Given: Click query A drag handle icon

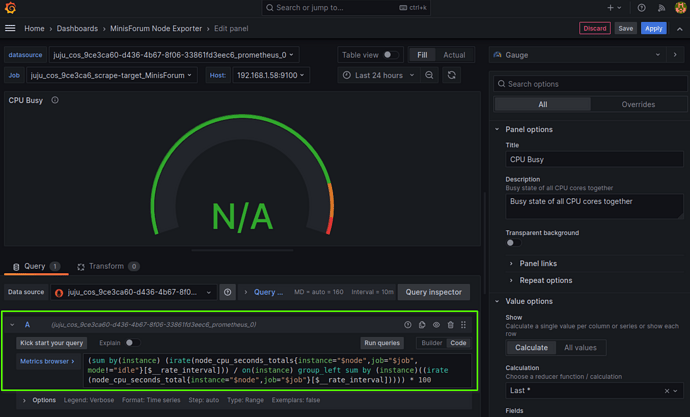Looking at the screenshot, I should tap(463, 325).
